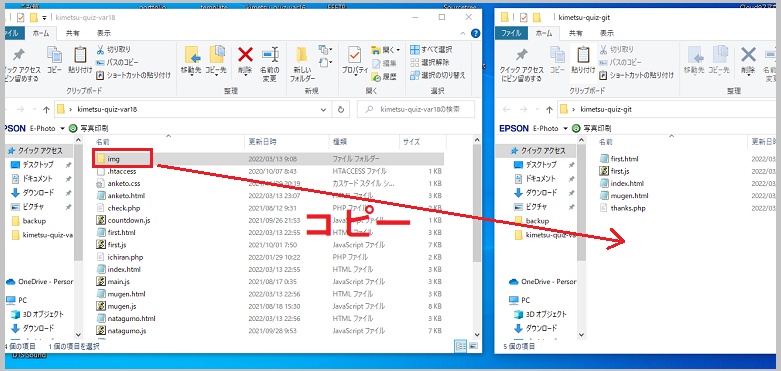The image size is (781, 371).
Task: Open 表示 tab in kimetsu-quiz-git window
Action: pos(607,33)
